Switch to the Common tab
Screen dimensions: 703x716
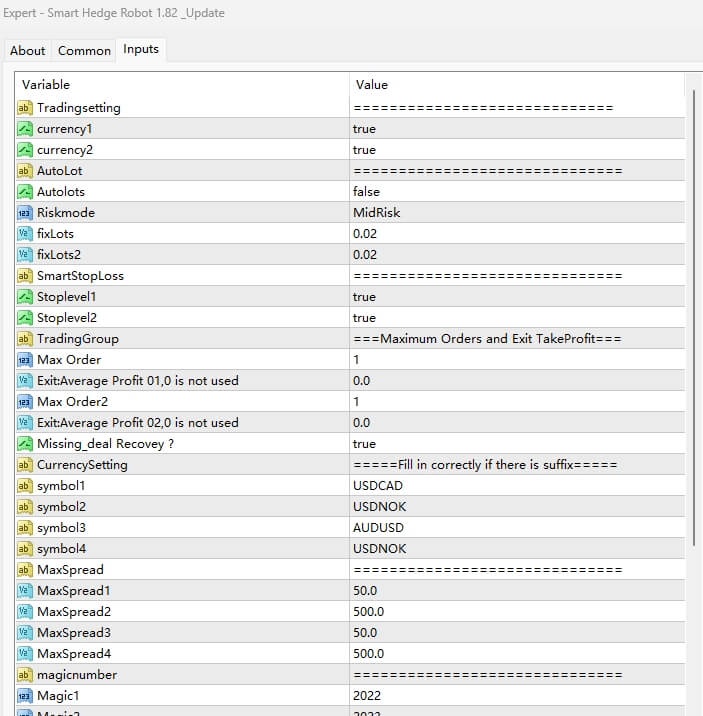pyautogui.click(x=84, y=51)
